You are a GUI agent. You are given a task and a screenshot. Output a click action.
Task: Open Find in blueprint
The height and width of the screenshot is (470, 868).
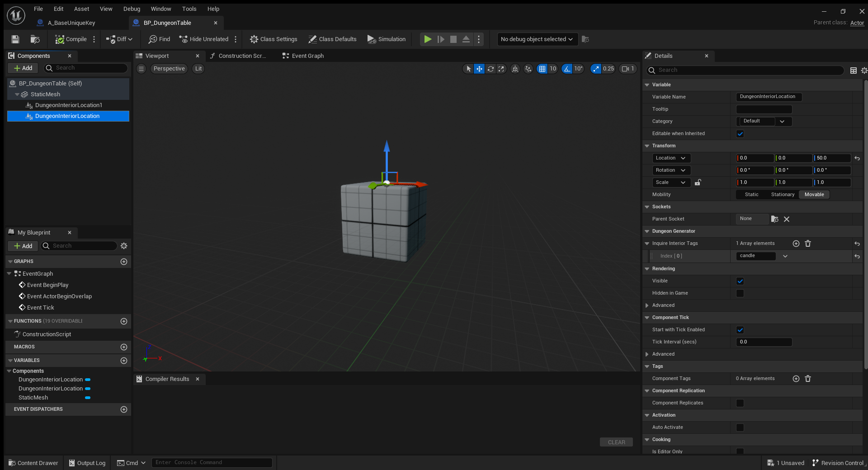click(x=160, y=39)
